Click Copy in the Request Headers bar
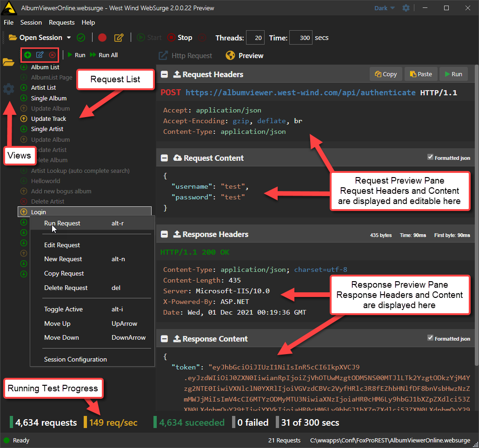479x448 pixels. click(386, 74)
